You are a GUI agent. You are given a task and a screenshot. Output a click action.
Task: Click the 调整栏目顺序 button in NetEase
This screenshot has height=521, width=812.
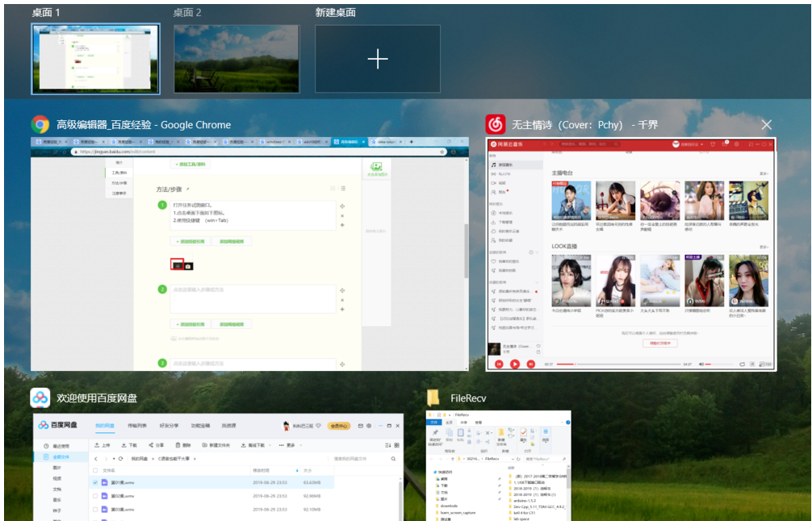[x=659, y=343]
